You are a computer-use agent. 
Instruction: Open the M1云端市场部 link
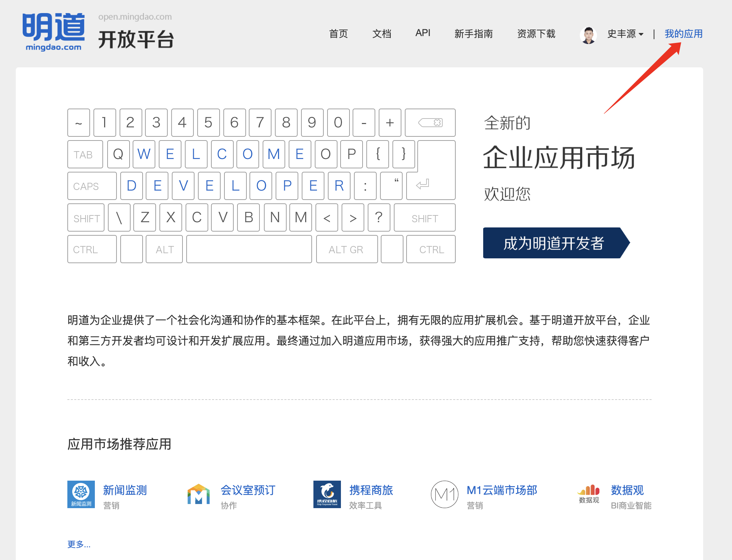502,490
